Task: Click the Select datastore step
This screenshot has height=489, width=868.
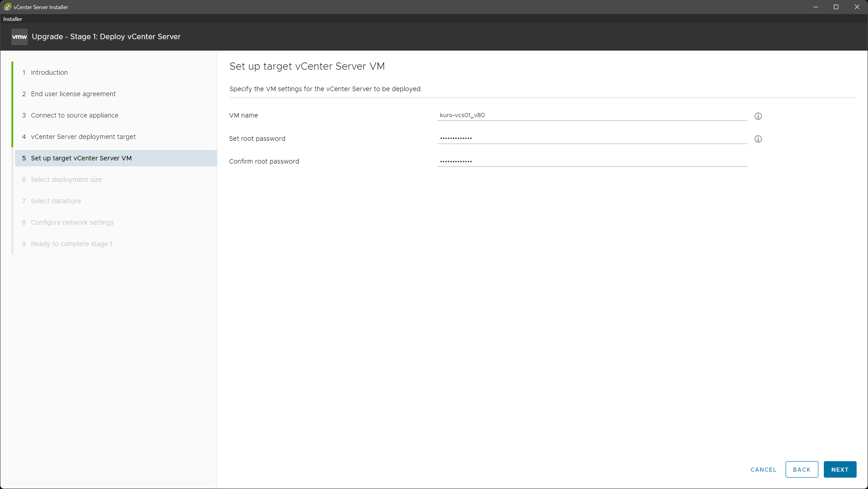Action: [x=56, y=201]
